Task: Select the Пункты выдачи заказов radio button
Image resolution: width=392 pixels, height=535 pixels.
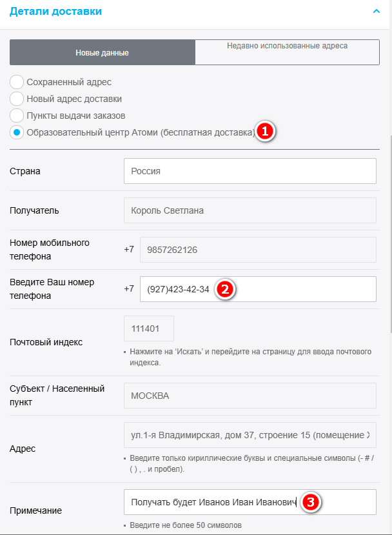Action: pos(17,116)
